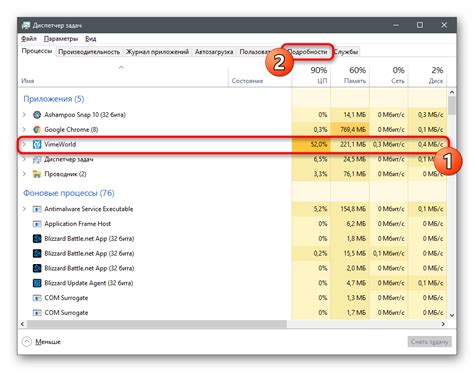Click the 52,0% CPU cell of VimeWorld
This screenshot has height=372, width=474.
point(311,144)
